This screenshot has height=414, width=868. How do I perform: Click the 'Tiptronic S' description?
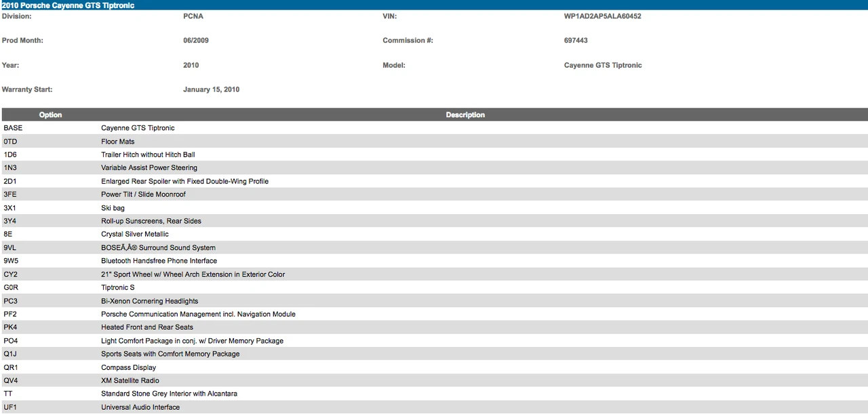pyautogui.click(x=118, y=288)
